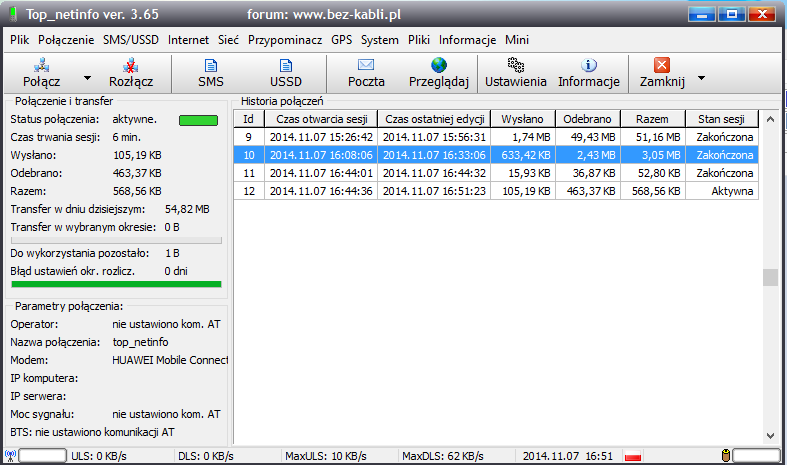Open the Połączenie menu
This screenshot has height=465, width=787.
pyautogui.click(x=66, y=40)
